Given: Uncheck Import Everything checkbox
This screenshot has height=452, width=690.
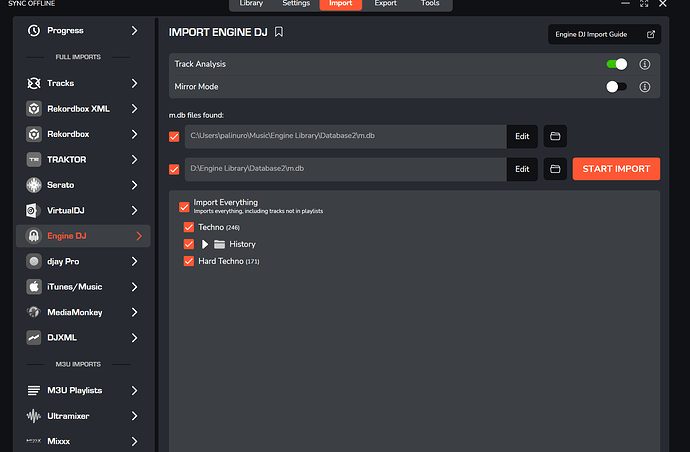Looking at the screenshot, I should click(x=184, y=206).
